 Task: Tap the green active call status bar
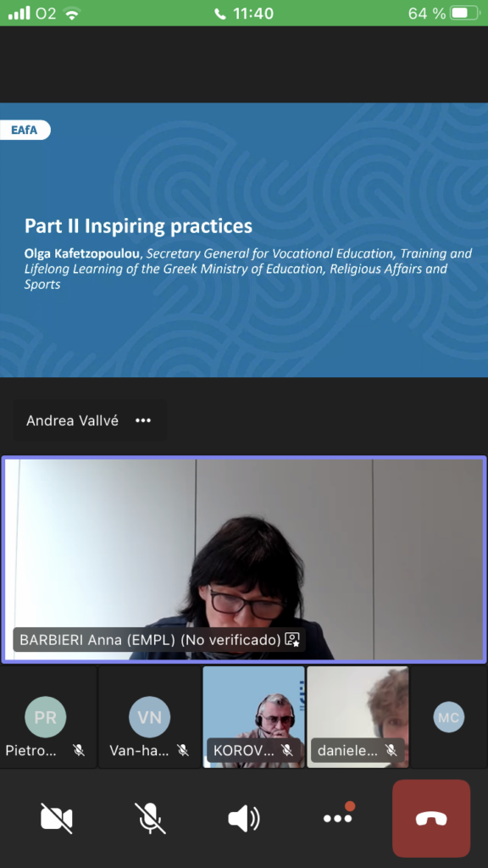coord(244,13)
